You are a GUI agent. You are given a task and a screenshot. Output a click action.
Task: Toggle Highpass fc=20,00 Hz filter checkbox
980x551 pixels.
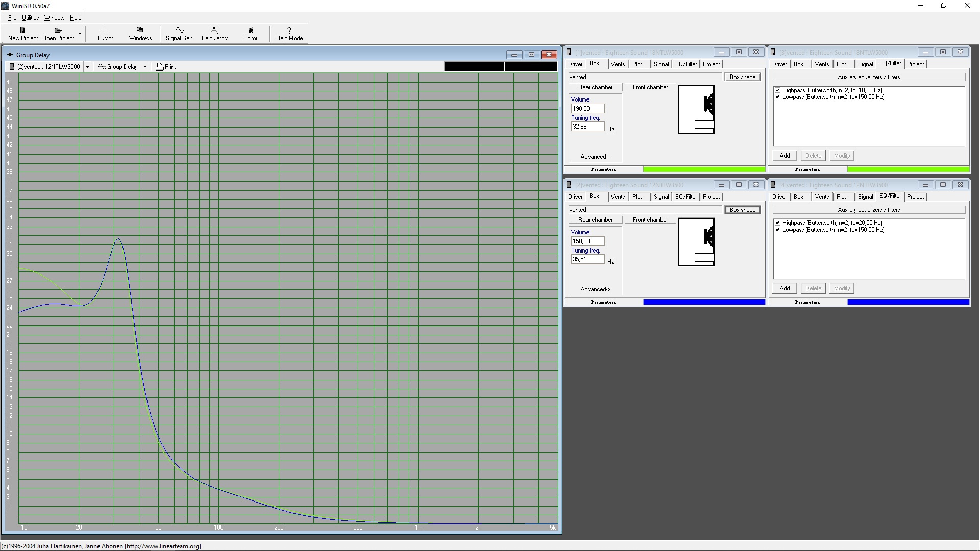coord(777,223)
